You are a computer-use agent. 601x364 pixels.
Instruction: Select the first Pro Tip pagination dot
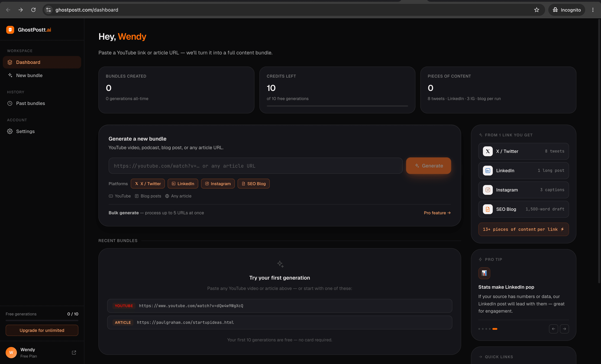(479, 329)
